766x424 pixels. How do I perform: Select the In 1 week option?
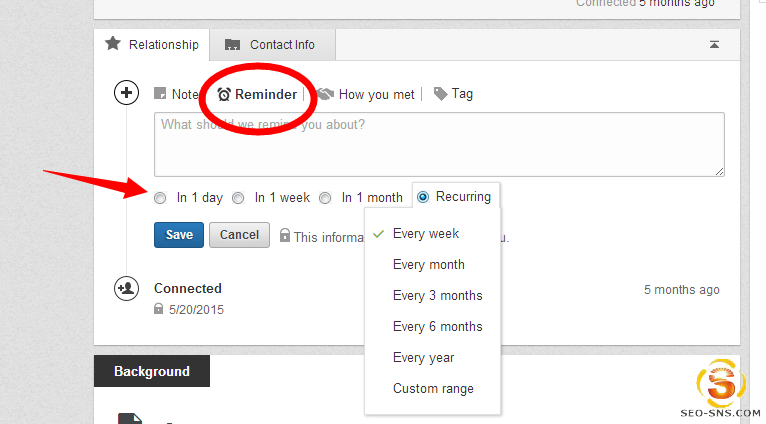click(238, 198)
